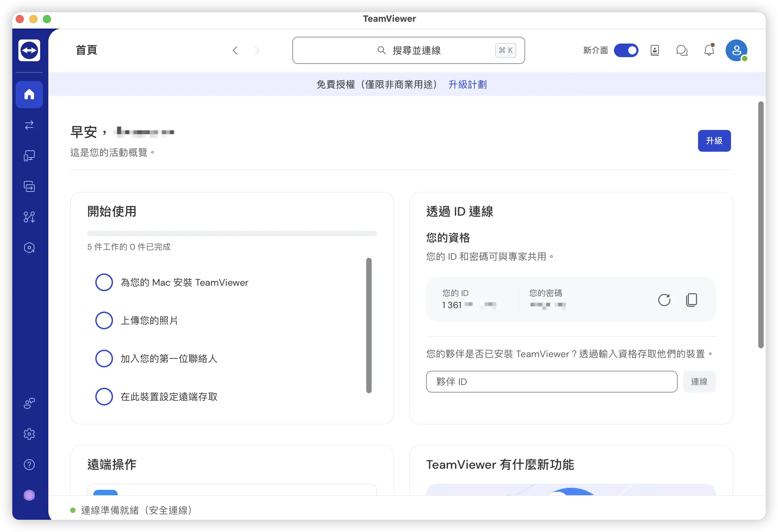Click the 首頁 page title
Viewport: 778px width, 532px height.
coord(86,50)
